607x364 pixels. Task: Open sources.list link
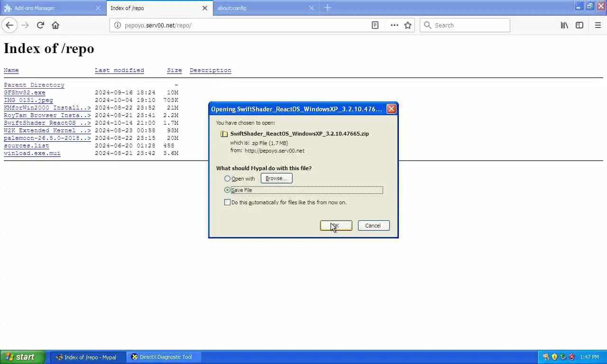tap(27, 146)
